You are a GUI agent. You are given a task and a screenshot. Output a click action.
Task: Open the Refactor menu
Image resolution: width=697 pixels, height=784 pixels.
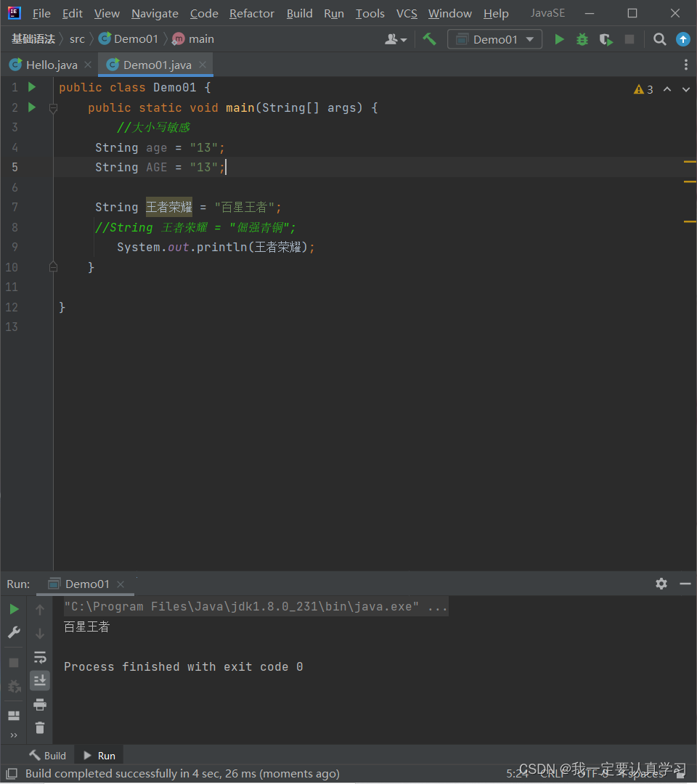tap(252, 14)
